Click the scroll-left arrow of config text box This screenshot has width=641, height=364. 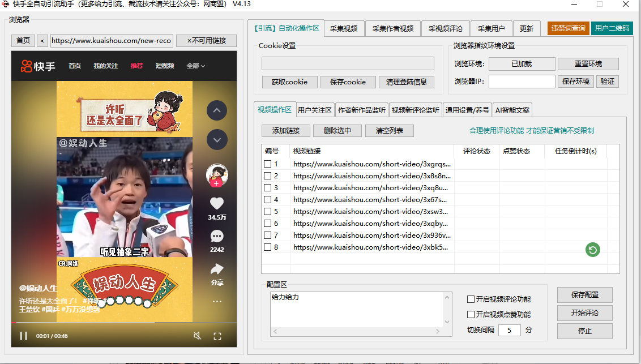(275, 331)
